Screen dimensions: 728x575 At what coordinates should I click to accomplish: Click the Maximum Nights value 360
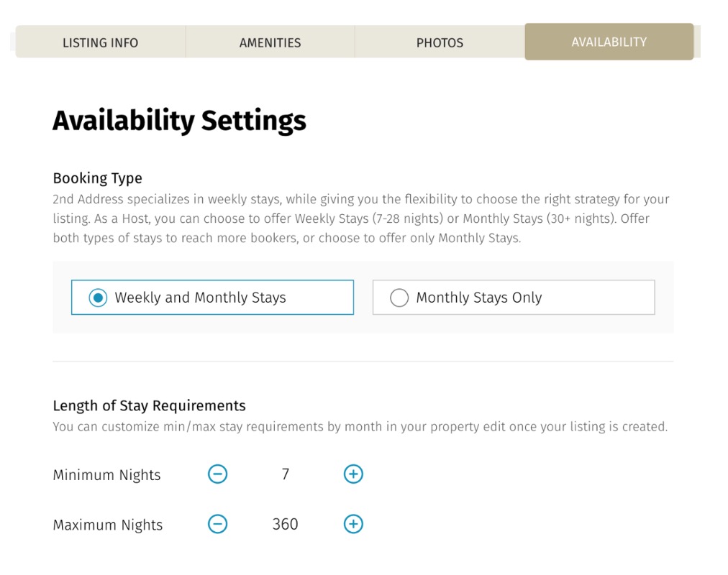[x=285, y=525]
